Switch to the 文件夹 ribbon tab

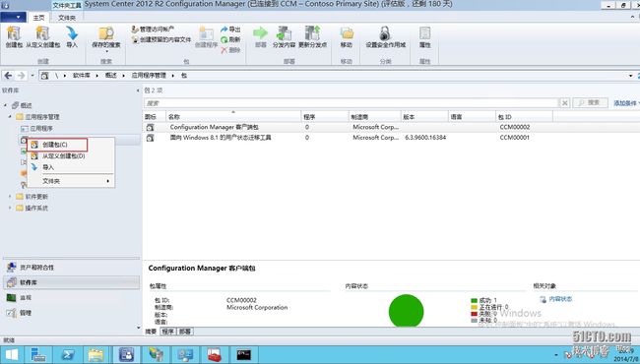67,18
